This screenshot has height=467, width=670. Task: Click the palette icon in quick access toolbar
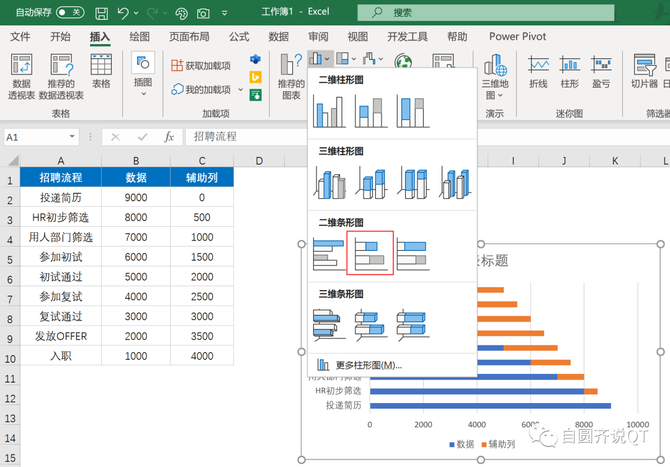tap(181, 14)
